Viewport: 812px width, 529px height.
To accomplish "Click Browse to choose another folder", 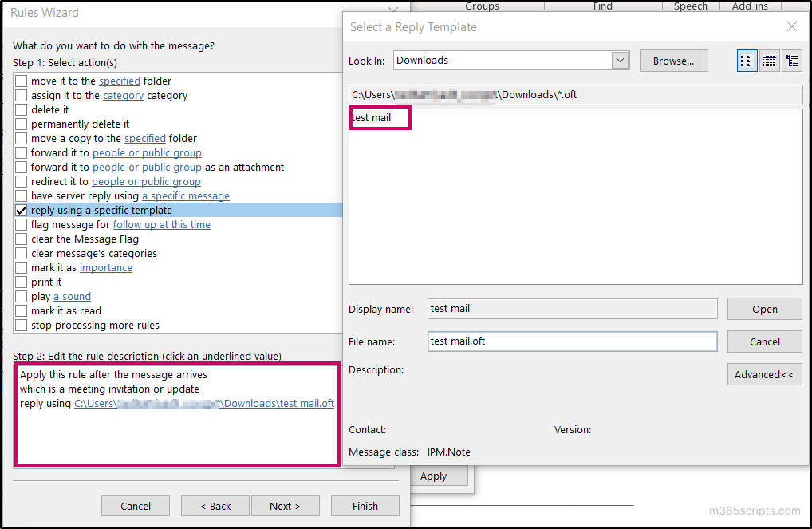I will click(673, 60).
